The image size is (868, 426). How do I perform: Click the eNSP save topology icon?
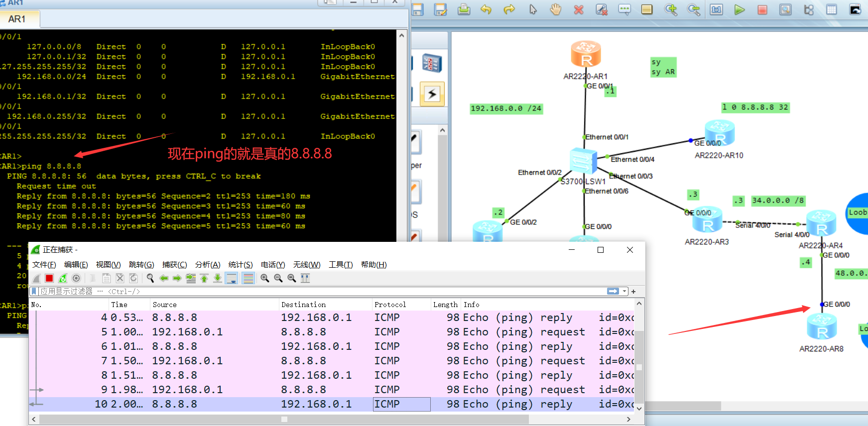coord(417,9)
